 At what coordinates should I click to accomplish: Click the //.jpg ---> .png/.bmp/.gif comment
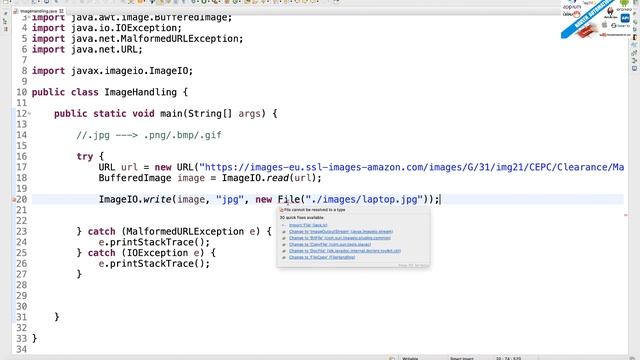[x=149, y=135]
